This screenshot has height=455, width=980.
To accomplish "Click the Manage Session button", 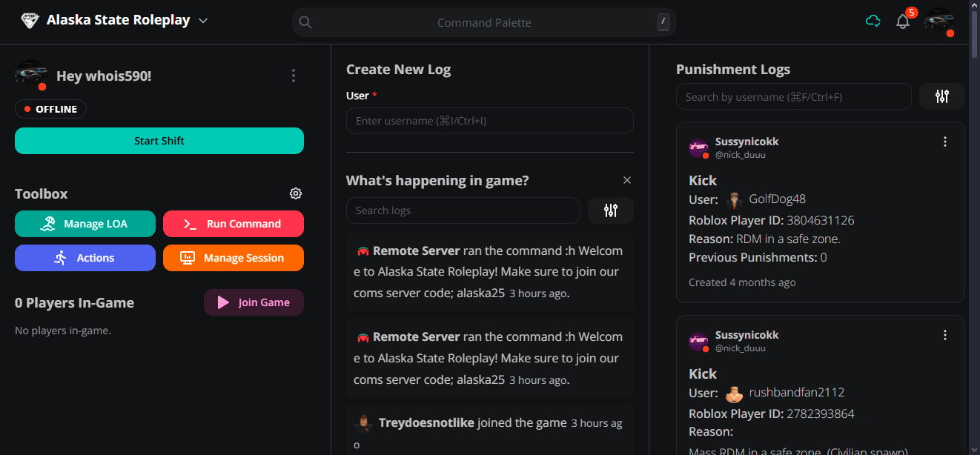I will [x=234, y=258].
